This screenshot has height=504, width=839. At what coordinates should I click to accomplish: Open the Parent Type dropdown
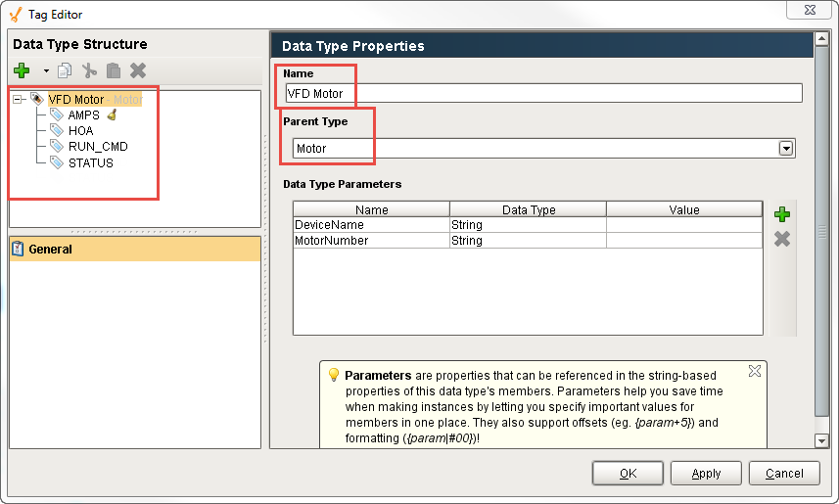click(784, 149)
